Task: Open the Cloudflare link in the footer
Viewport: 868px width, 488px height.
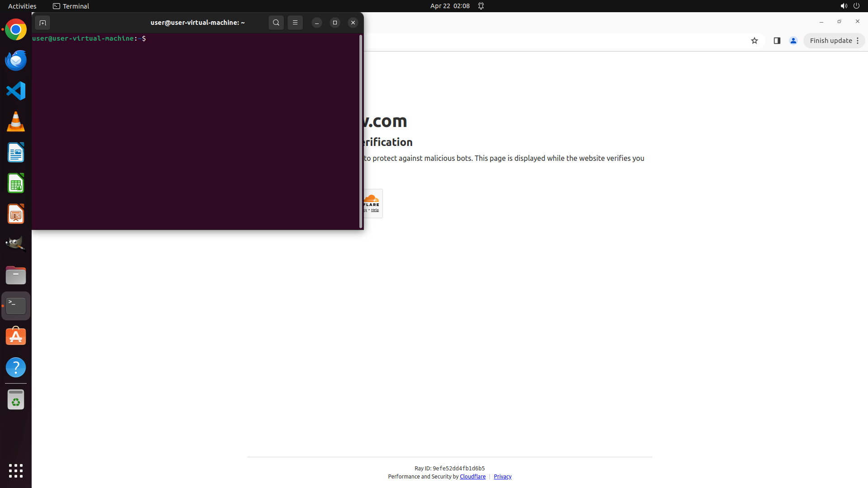Action: (x=472, y=476)
